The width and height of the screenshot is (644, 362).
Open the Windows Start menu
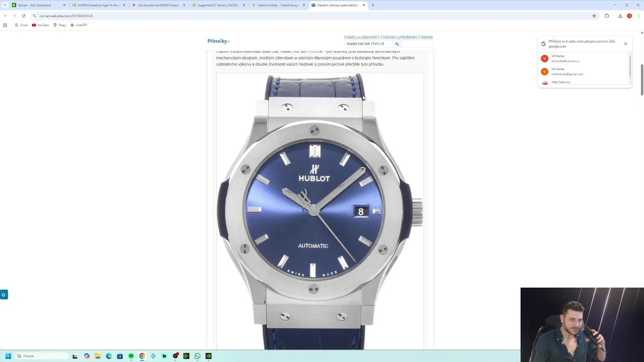point(8,356)
